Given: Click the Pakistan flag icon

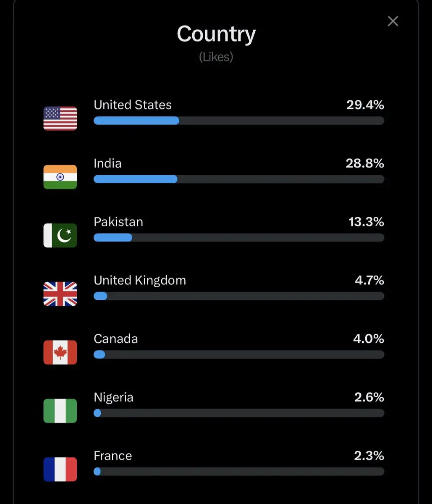Looking at the screenshot, I should 60,235.
